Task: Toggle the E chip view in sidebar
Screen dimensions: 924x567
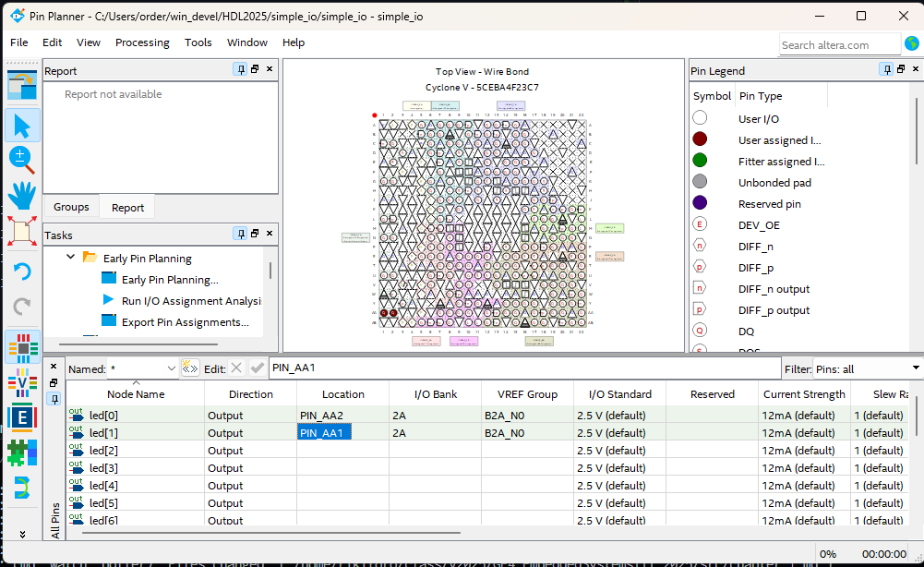Action: point(22,418)
